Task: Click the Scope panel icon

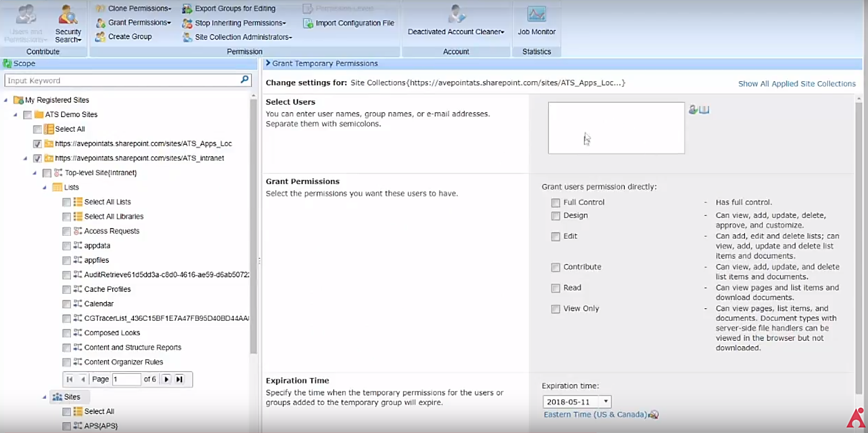Action: (x=7, y=64)
